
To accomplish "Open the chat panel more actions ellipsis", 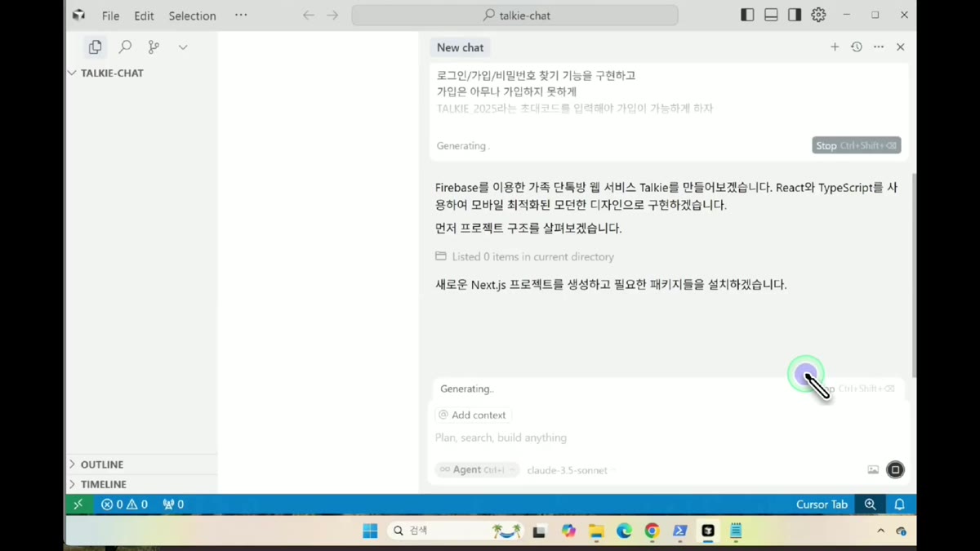I will [x=879, y=47].
